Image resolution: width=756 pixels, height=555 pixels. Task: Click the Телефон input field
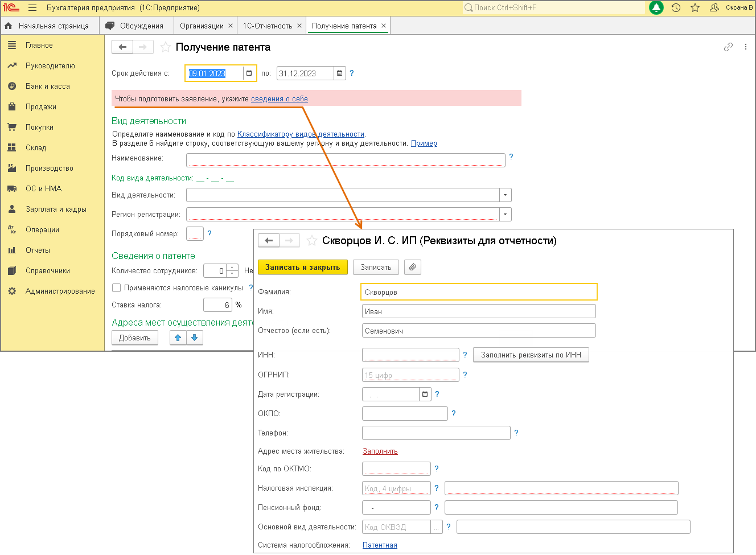pos(437,433)
